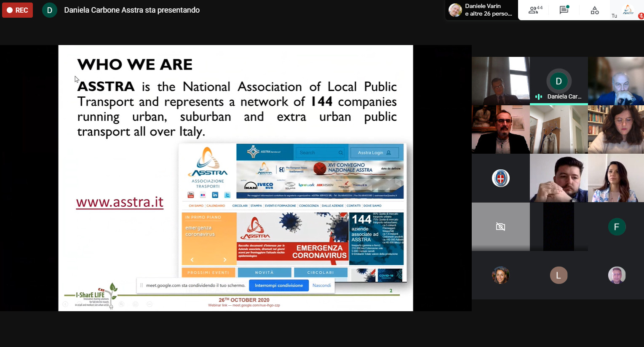Click the crest shield avatar participant tile
Screen dimensions: 644x347
click(x=500, y=178)
